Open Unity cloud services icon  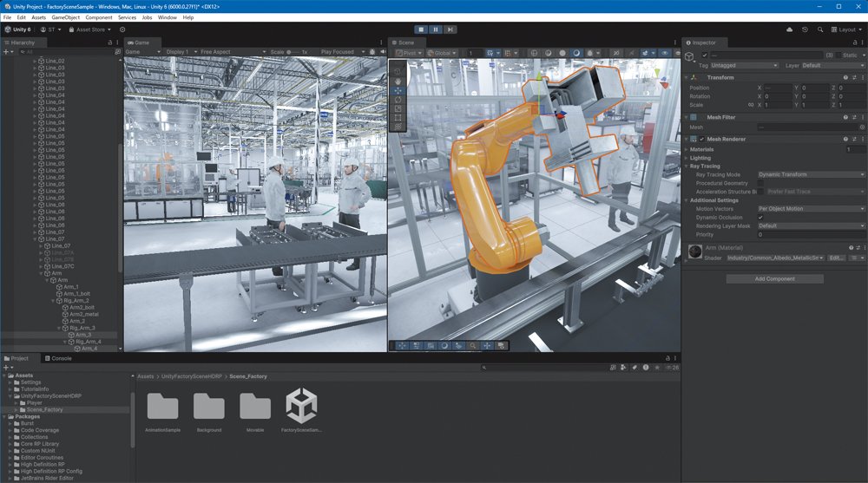(x=789, y=29)
